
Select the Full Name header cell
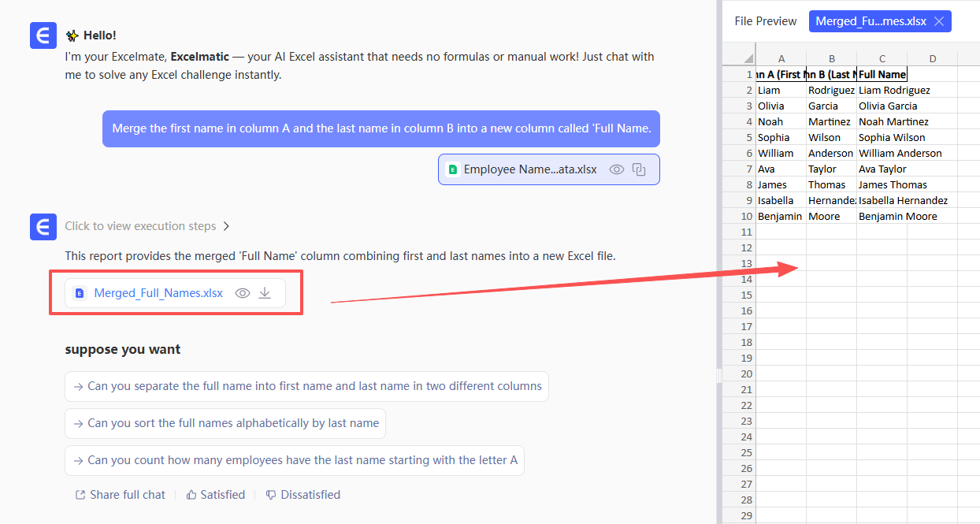click(882, 74)
